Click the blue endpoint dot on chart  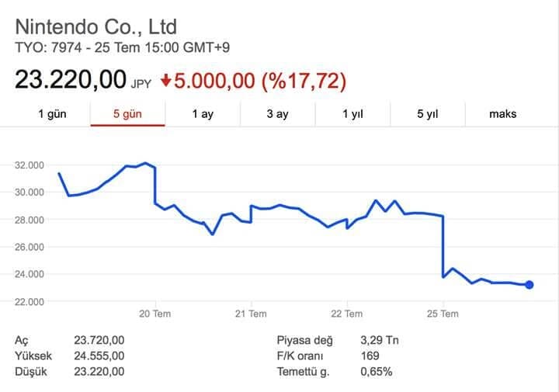tap(529, 285)
